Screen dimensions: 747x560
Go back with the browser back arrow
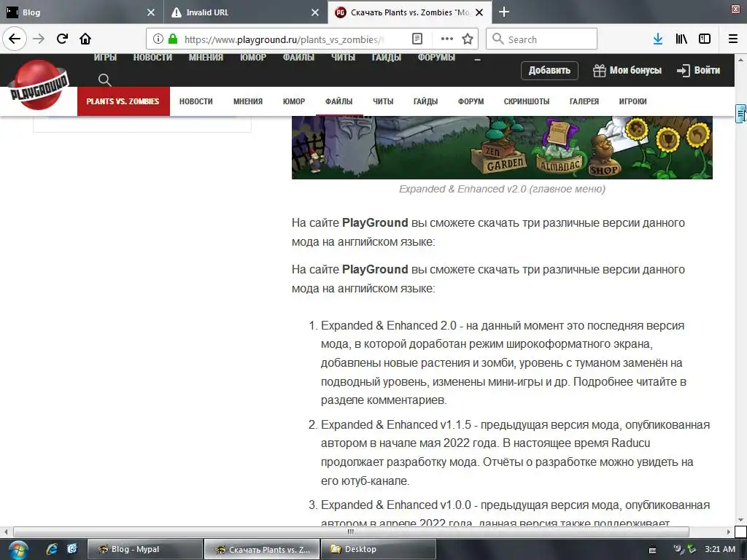(15, 39)
